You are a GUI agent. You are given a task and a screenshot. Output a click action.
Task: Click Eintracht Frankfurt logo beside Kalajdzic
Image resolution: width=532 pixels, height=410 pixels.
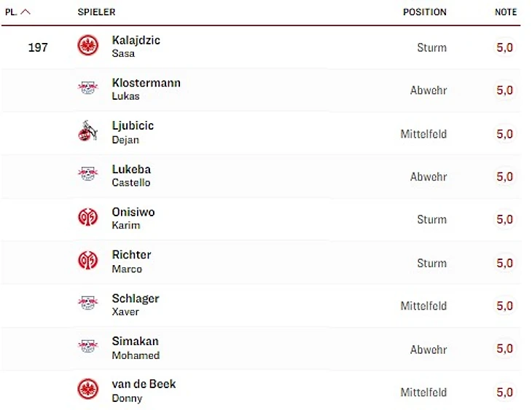click(88, 46)
